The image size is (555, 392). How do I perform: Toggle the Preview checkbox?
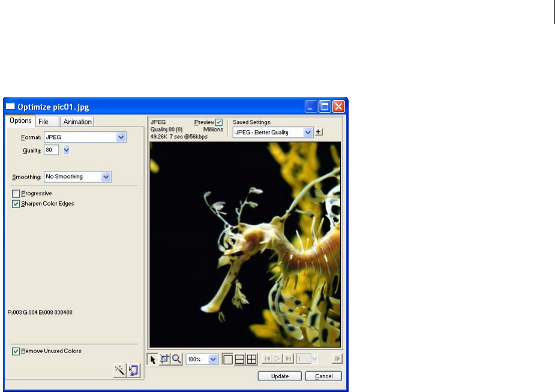tap(219, 122)
